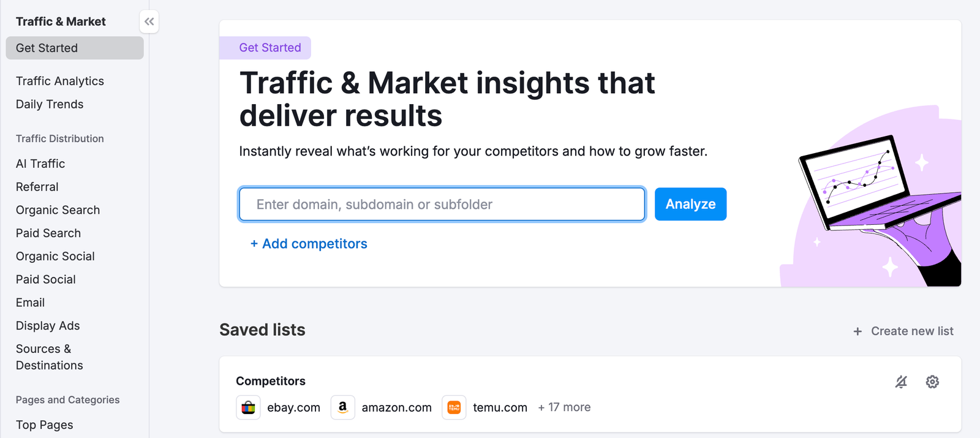
Task: Click the Add competitors link
Action: pos(309,244)
